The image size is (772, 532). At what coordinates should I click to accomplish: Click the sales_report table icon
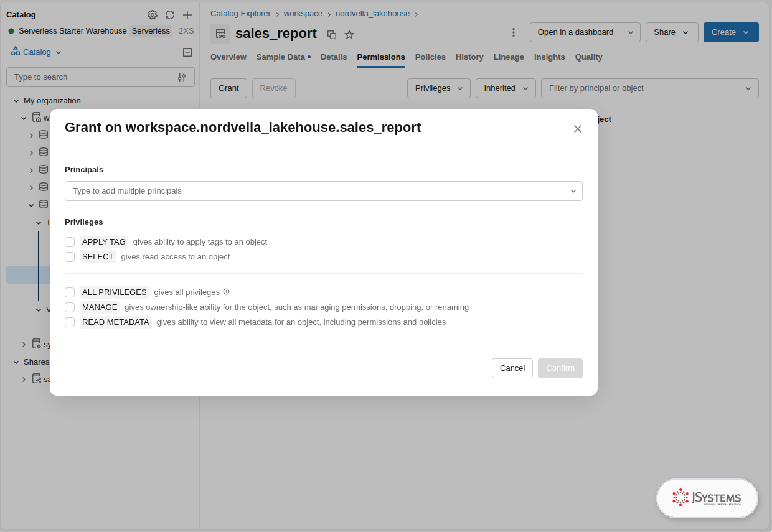pos(220,34)
